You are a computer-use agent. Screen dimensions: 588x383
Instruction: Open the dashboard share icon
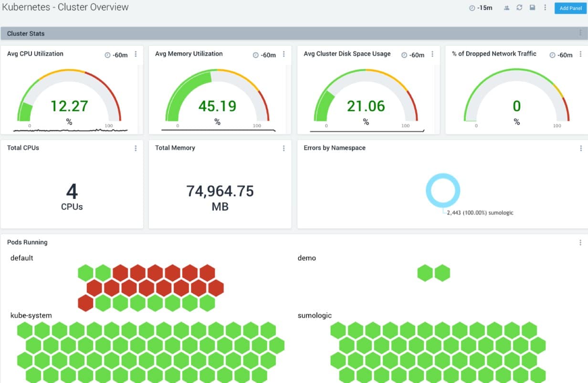[x=506, y=8]
